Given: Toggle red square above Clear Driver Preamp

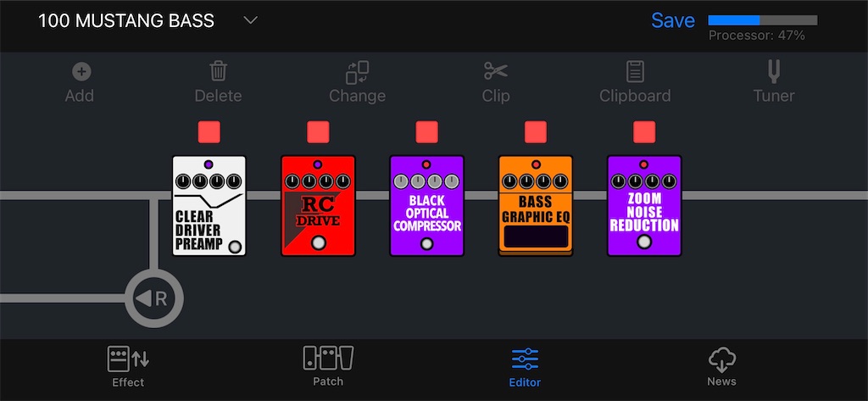Looking at the screenshot, I should pyautogui.click(x=209, y=132).
